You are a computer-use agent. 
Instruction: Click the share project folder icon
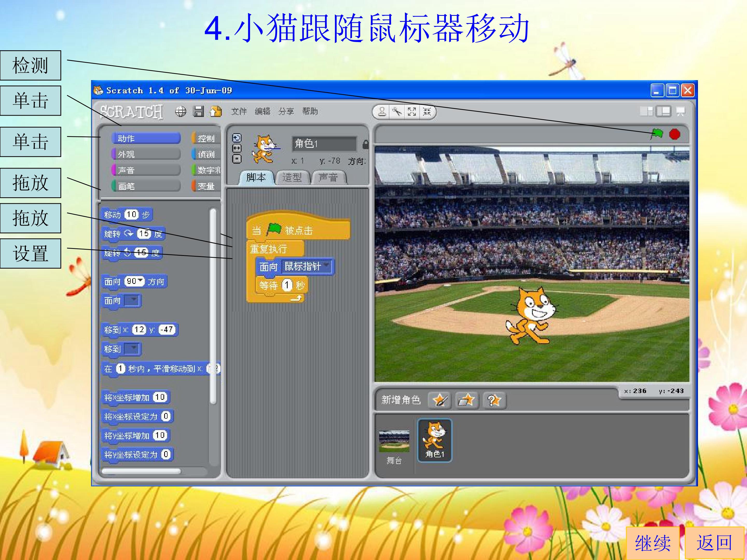point(216,111)
